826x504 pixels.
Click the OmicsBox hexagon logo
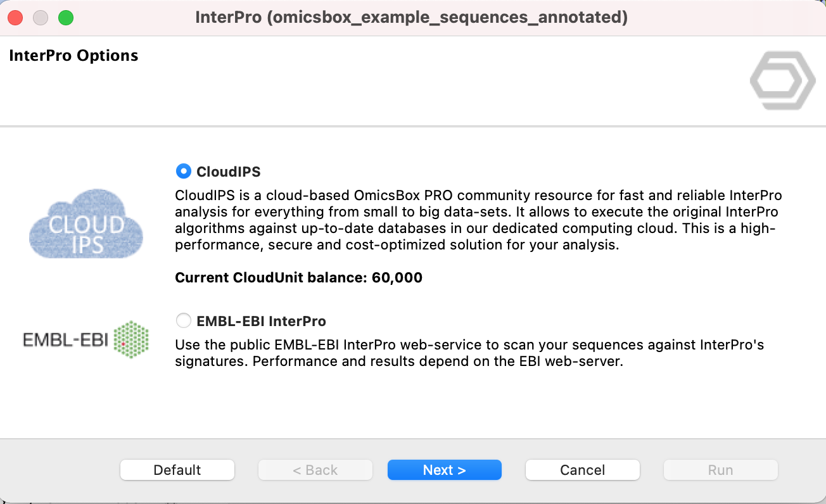[782, 80]
